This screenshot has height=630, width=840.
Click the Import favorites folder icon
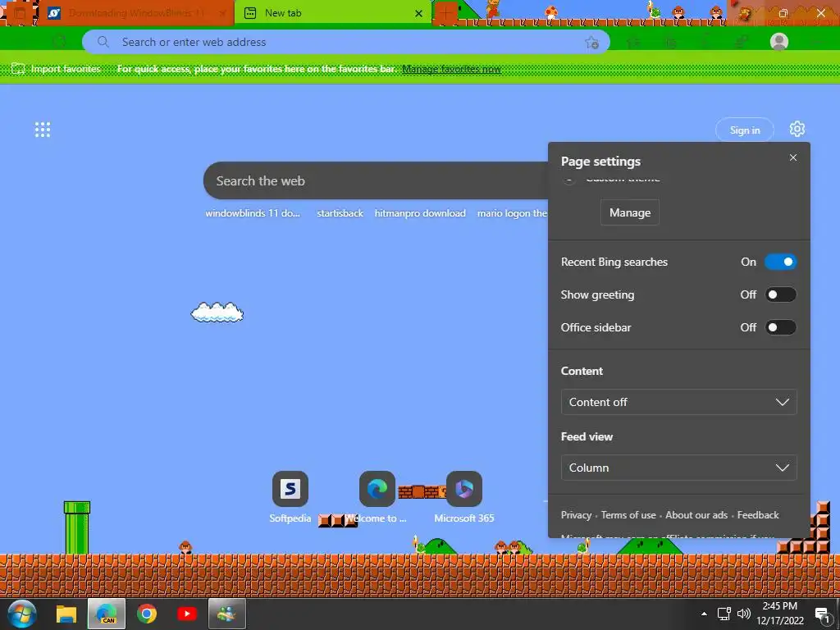point(18,69)
